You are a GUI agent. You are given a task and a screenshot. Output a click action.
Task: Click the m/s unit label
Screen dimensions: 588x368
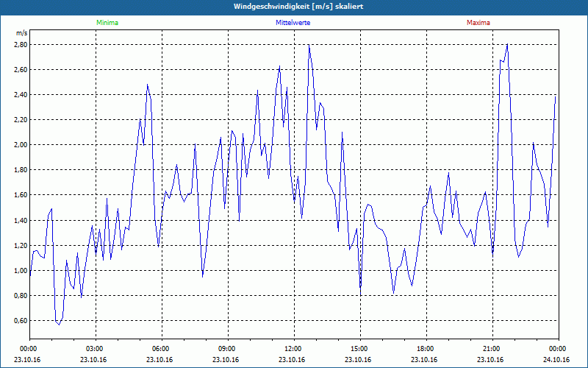point(22,33)
